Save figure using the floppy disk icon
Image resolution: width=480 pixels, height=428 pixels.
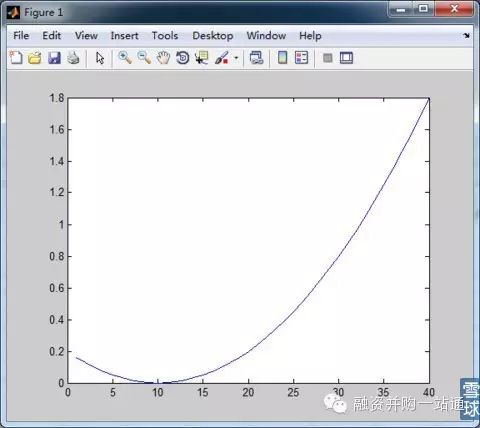coord(54,58)
